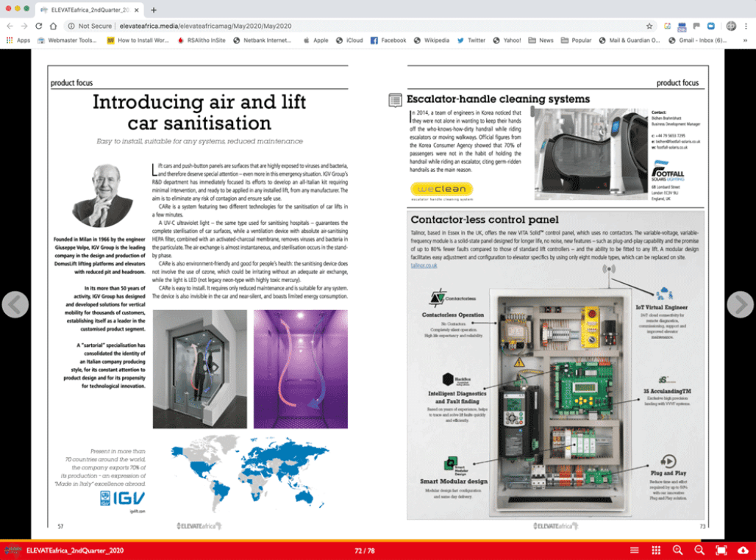The height and width of the screenshot is (560, 756).
Task: Go to previous page arrow
Action: click(x=15, y=304)
